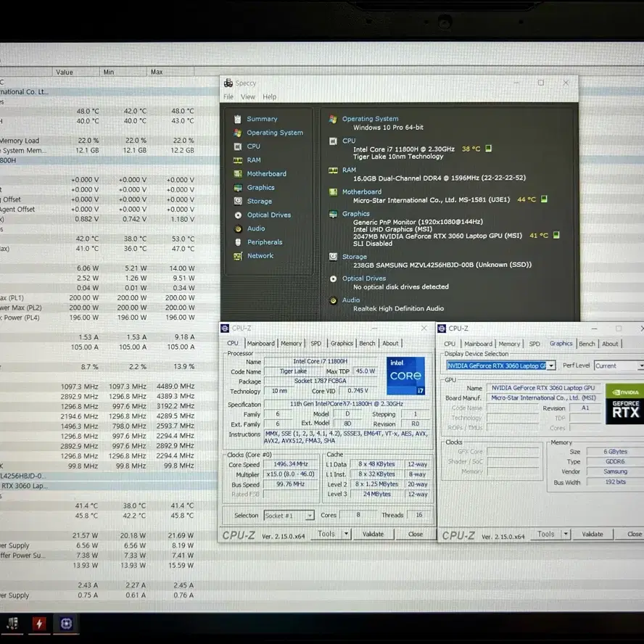Open the red lightning bolt taskbar icon
The image size is (644, 644).
click(39, 624)
